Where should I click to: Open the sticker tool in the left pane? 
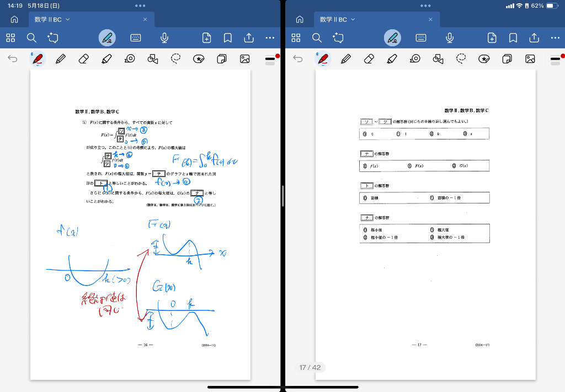[199, 58]
